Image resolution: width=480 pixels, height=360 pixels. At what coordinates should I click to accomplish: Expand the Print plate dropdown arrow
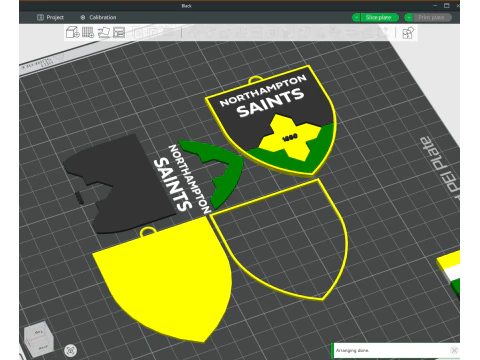[409, 17]
